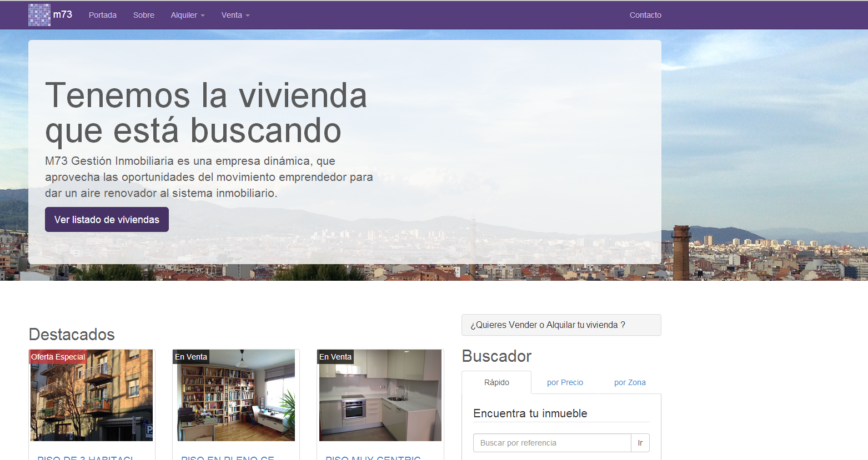Screen dimensions: 868x460
Task: Open the Portada page
Action: (103, 15)
